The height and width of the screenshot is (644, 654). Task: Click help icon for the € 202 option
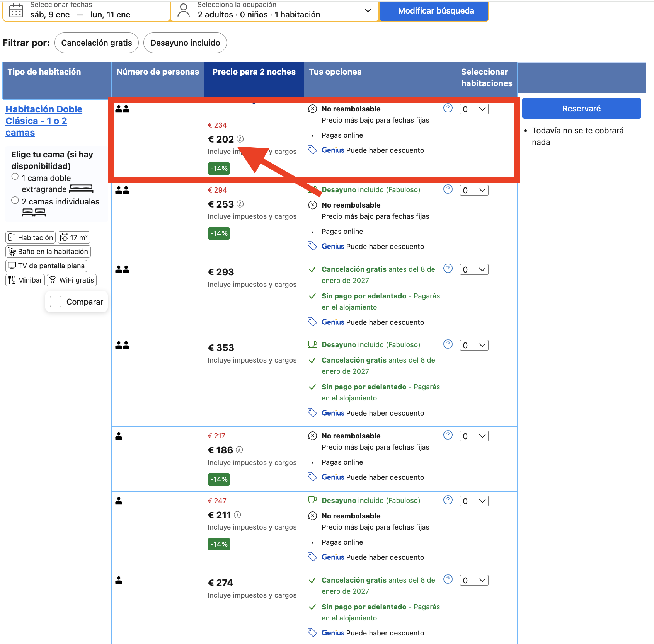pyautogui.click(x=448, y=108)
